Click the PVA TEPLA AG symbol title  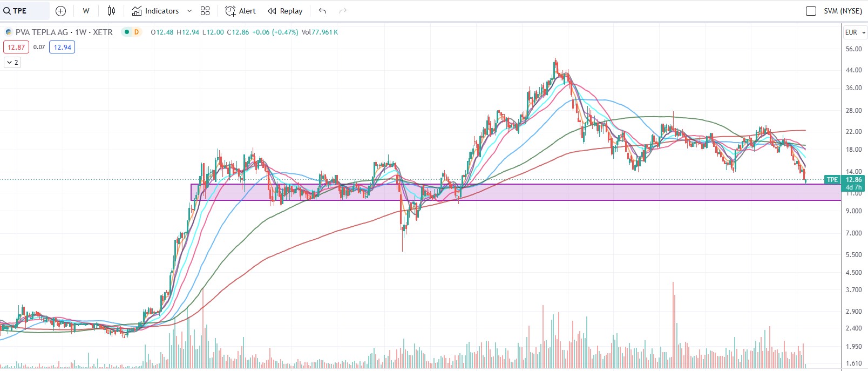tap(64, 32)
